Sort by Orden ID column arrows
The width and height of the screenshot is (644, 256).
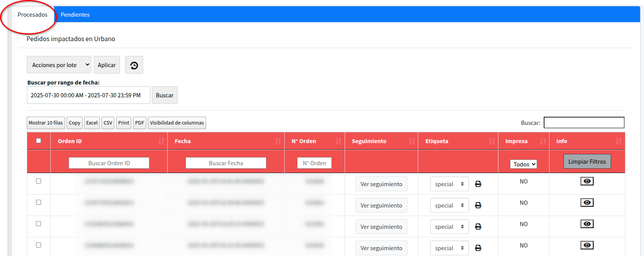(x=161, y=141)
